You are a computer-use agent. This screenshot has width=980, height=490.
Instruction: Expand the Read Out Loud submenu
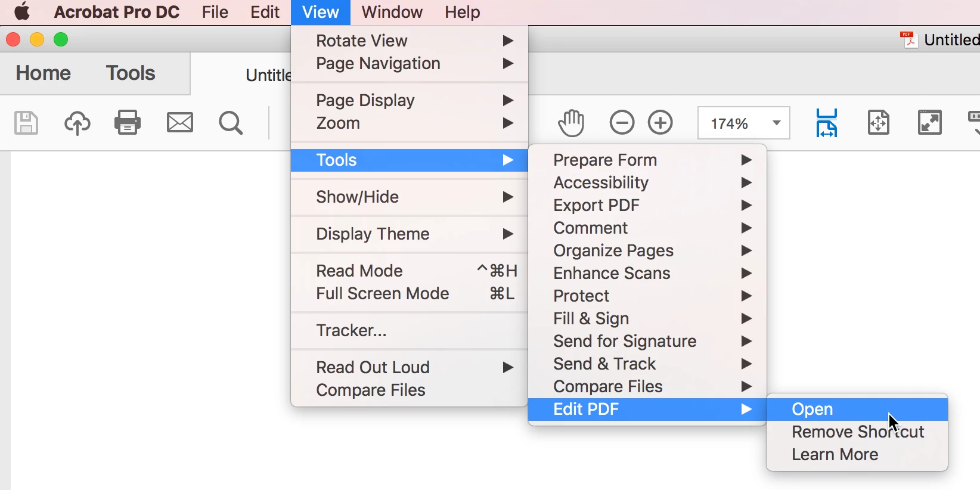point(410,367)
